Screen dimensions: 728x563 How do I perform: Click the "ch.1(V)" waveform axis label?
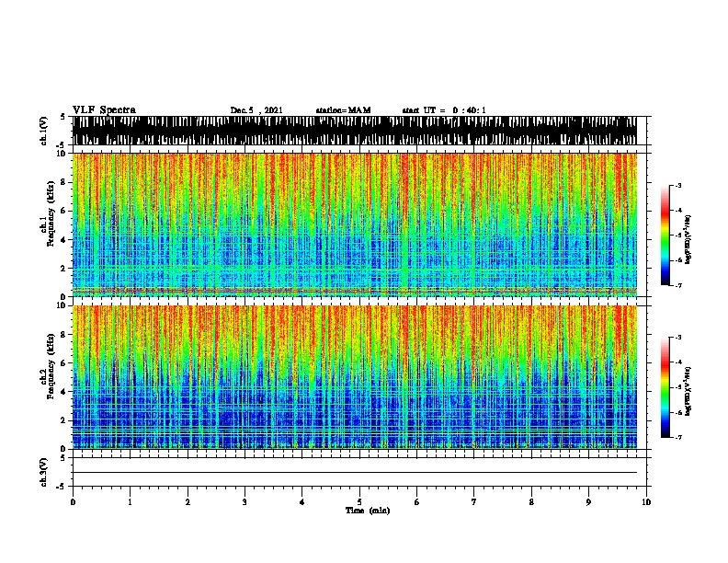[44, 131]
